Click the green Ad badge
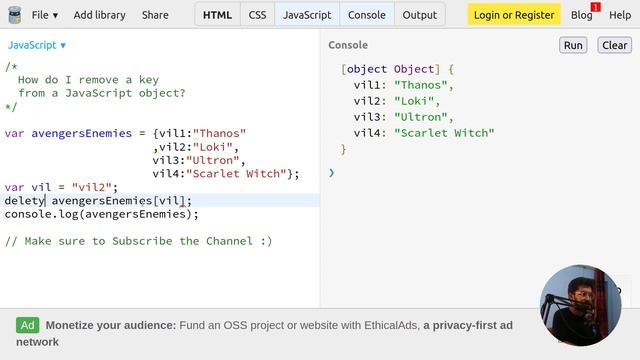This screenshot has width=640, height=360. coord(28,325)
